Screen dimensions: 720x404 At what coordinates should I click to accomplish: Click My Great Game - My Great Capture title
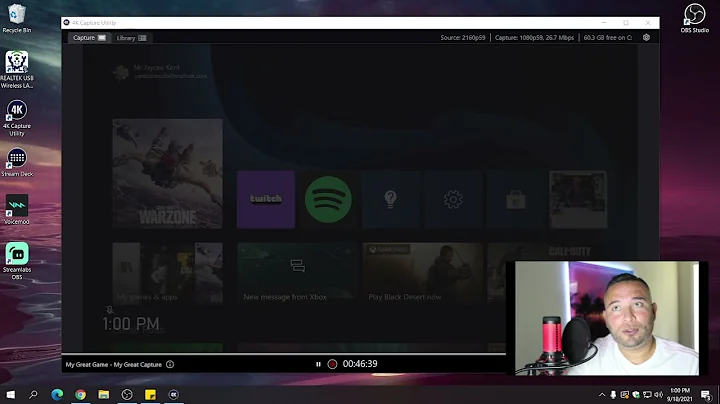click(113, 365)
